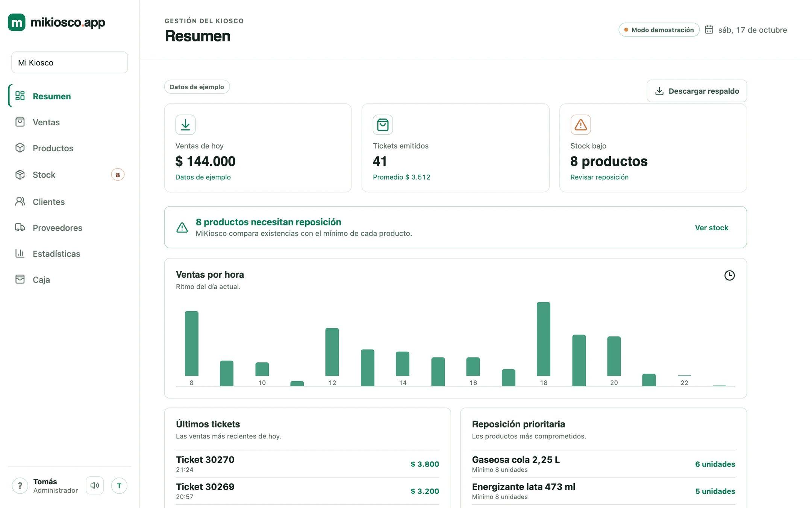Click the Stock badge showing 8
812x508 pixels.
(x=118, y=175)
